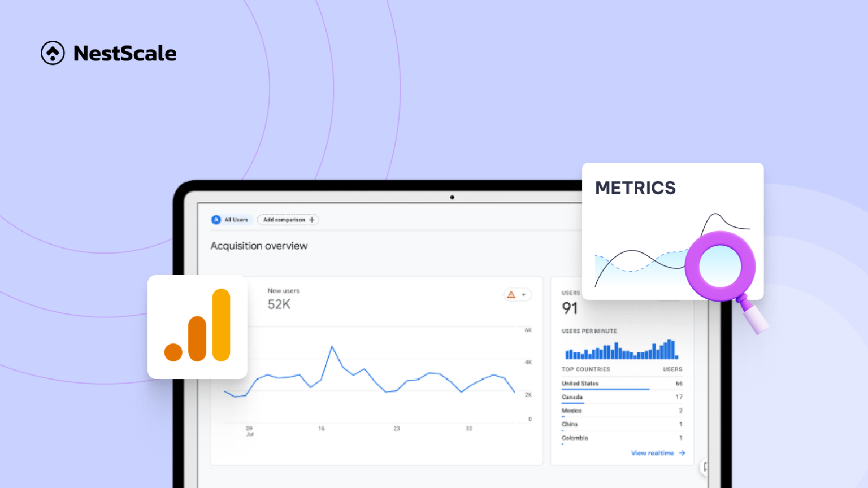This screenshot has width=868, height=488.
Task: Select Canada in the Top Countries list
Action: pos(571,397)
